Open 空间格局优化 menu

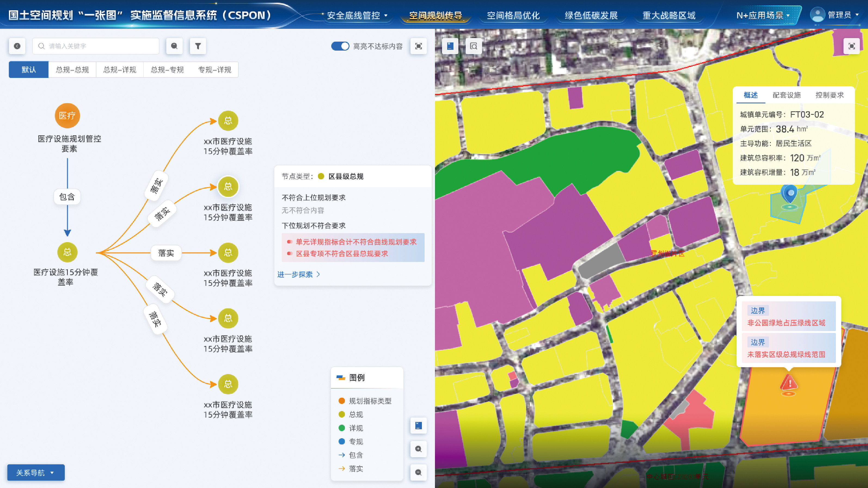513,16
